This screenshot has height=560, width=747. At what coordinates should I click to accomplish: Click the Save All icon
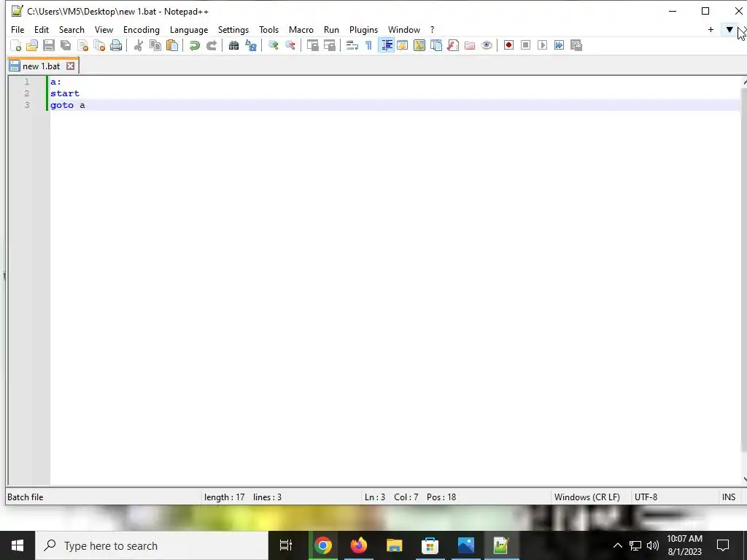(66, 45)
